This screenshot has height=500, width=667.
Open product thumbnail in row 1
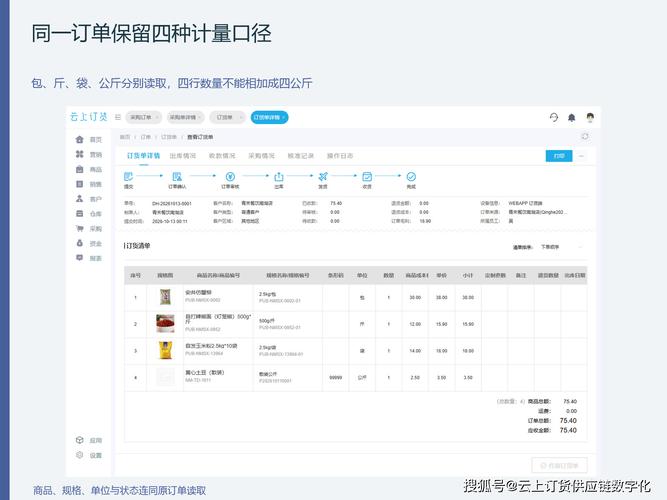pos(165,297)
